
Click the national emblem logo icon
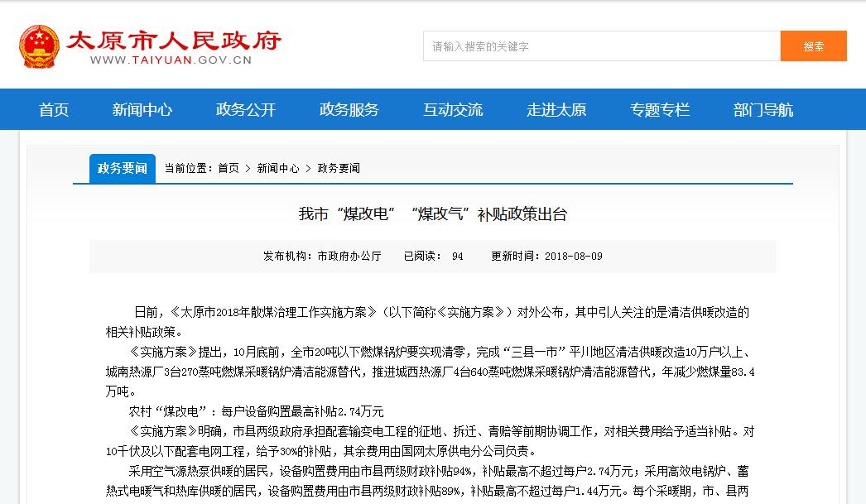coord(39,46)
